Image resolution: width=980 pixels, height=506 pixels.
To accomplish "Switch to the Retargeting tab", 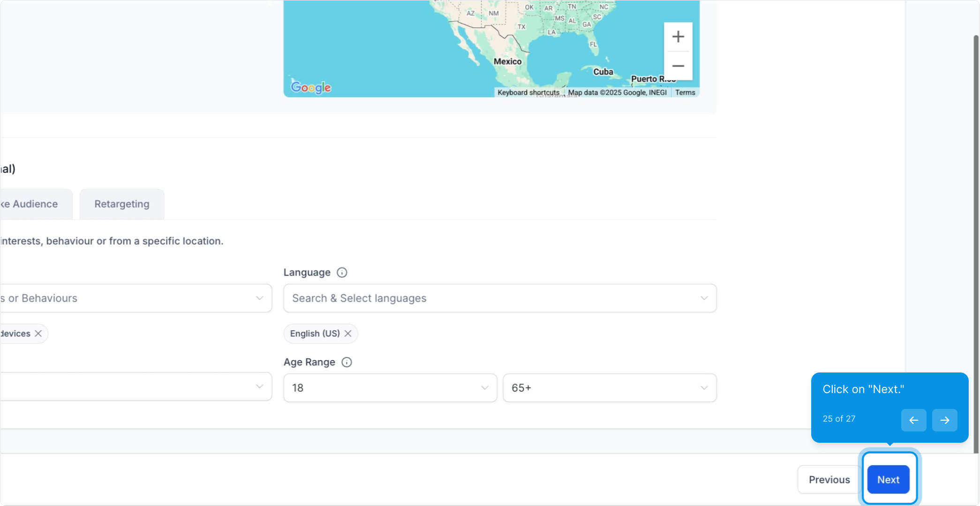I will [x=122, y=204].
